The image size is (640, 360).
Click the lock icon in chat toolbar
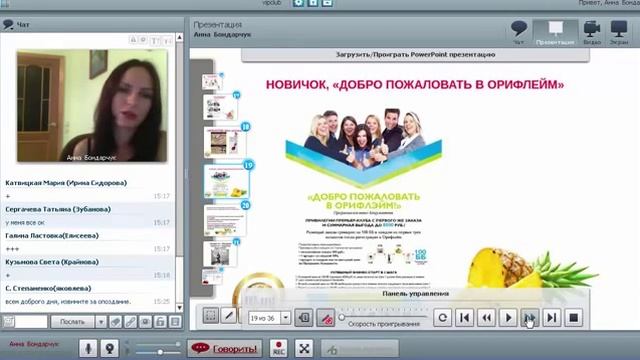pos(160,322)
